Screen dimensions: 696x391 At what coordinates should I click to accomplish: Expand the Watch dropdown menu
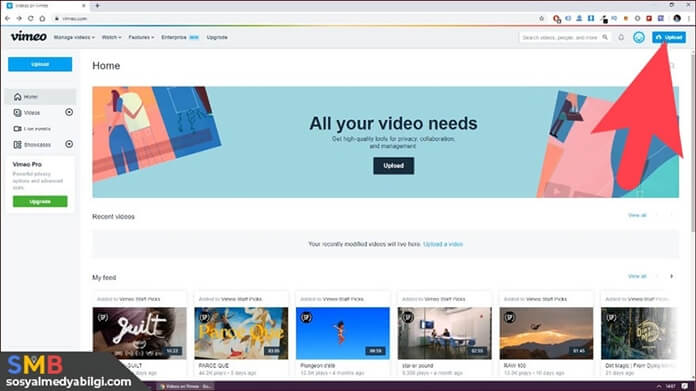(111, 38)
